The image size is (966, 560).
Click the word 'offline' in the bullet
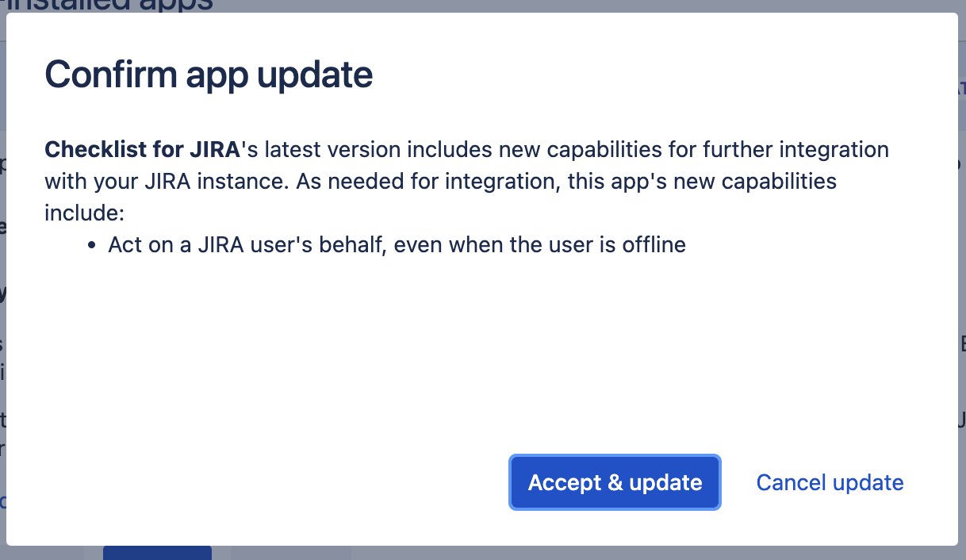[x=653, y=244]
